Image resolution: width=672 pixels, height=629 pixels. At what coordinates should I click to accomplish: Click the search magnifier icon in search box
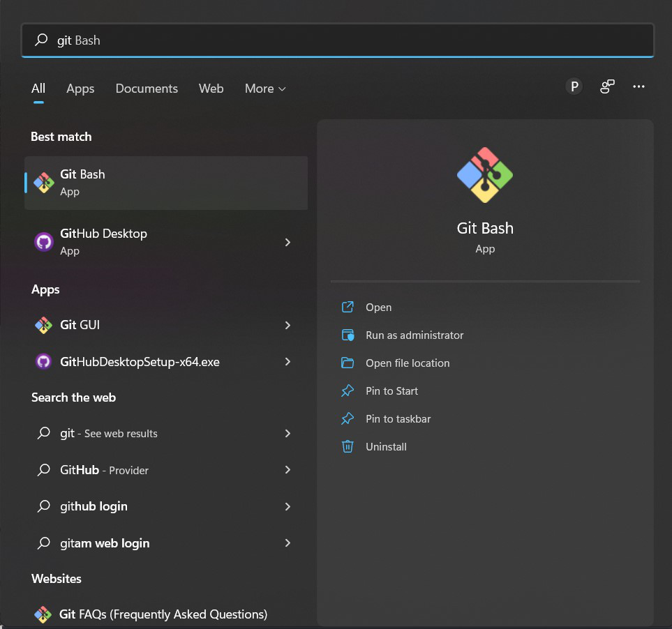pos(41,40)
